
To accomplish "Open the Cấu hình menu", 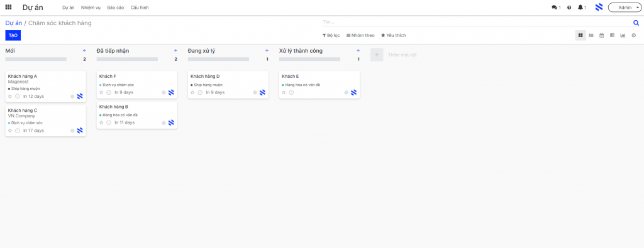I will point(140,8).
